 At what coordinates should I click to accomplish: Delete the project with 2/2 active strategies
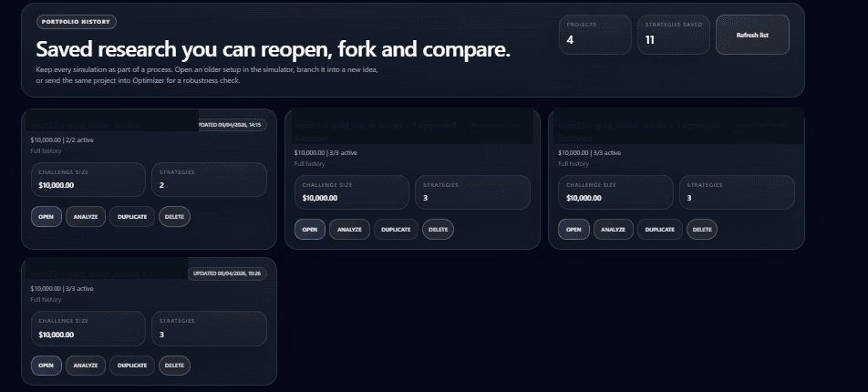click(x=175, y=217)
